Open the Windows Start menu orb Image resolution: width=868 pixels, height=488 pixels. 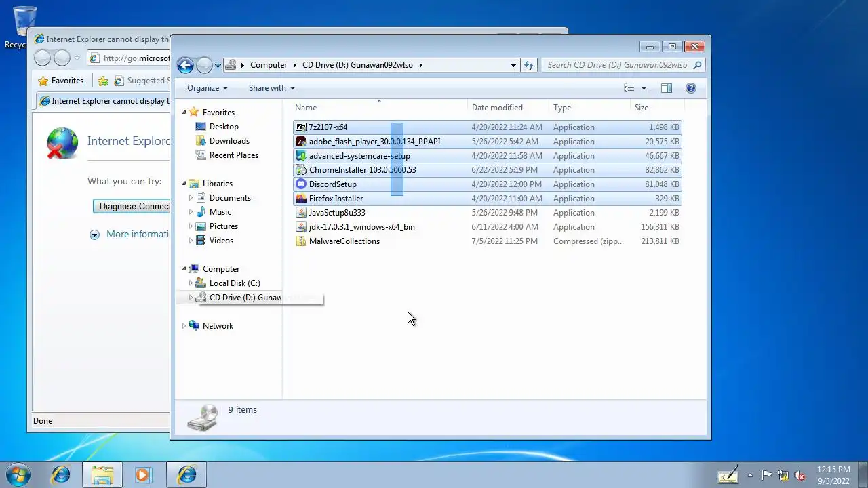coord(18,474)
